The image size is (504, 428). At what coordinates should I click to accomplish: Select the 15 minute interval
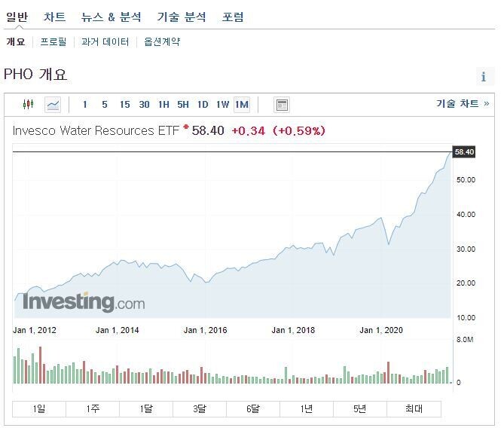(x=124, y=105)
